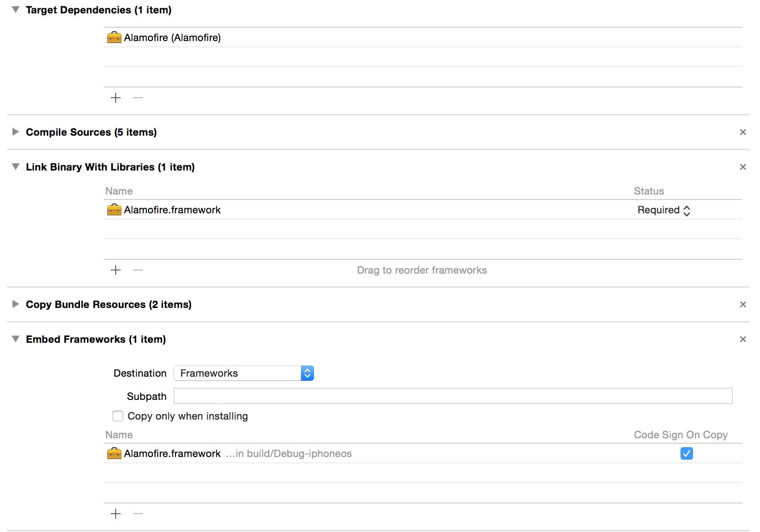Select Alamofire.framework in Link Binary list
Viewport: 760px width, 532px height.
(x=423, y=210)
